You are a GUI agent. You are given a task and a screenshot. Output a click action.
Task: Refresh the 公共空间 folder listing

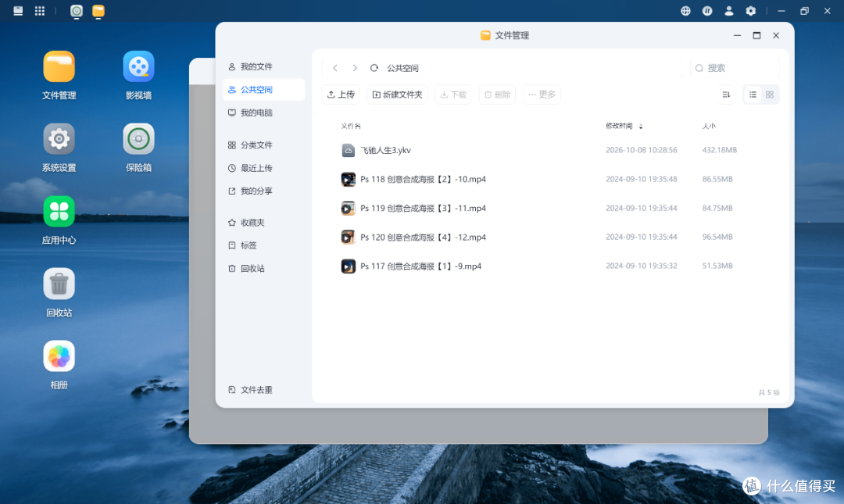374,68
